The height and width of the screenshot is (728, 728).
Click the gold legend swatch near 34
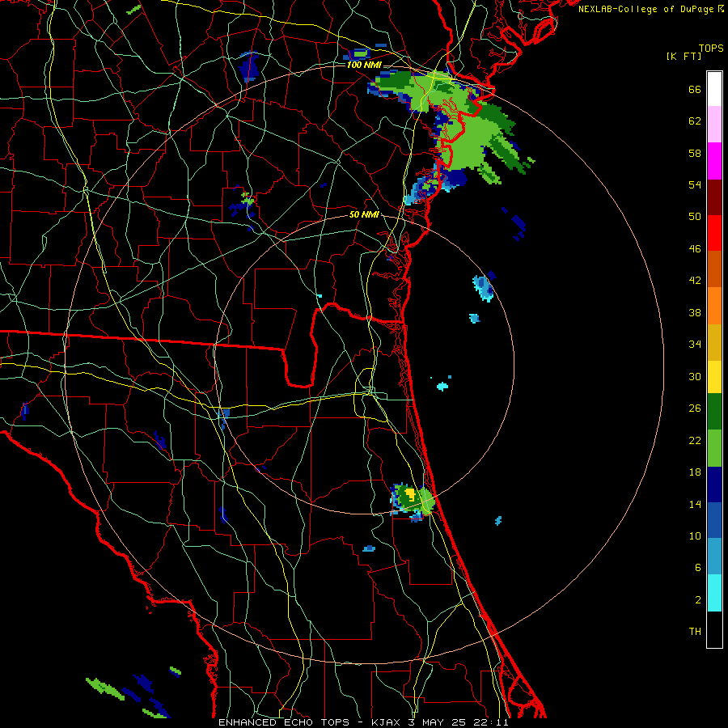pyautogui.click(x=714, y=342)
